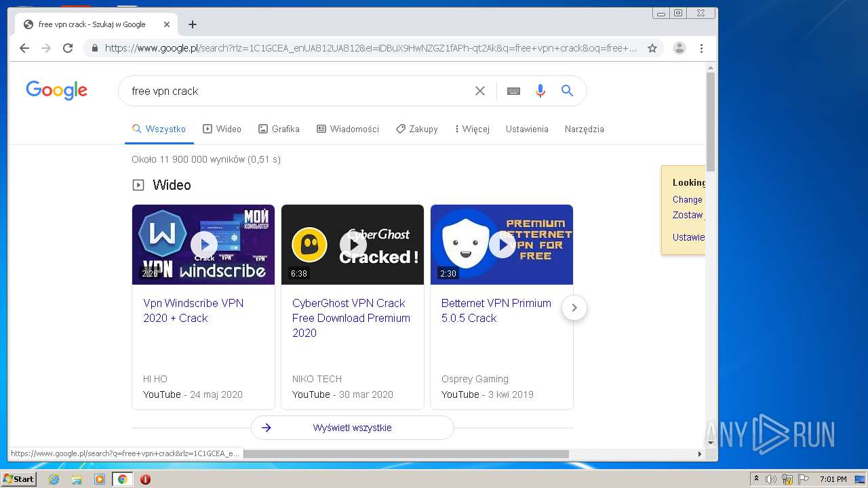Open the red Opera taskbar icon
The image size is (868, 488).
point(145,479)
